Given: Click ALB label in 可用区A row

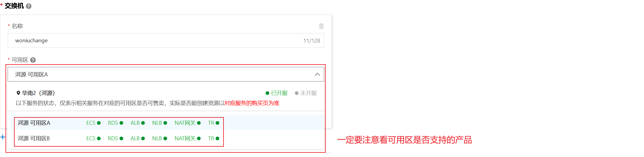Looking at the screenshot, I should pos(135,123).
